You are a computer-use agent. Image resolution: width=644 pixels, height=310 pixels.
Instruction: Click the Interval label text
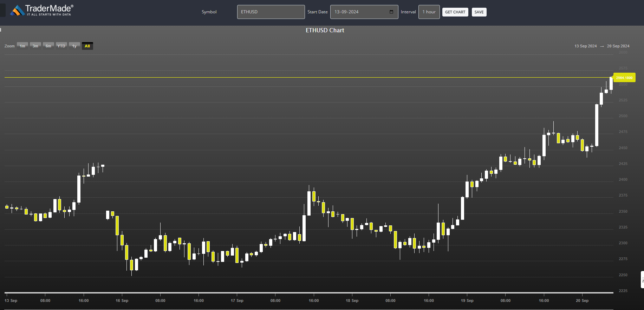click(408, 12)
